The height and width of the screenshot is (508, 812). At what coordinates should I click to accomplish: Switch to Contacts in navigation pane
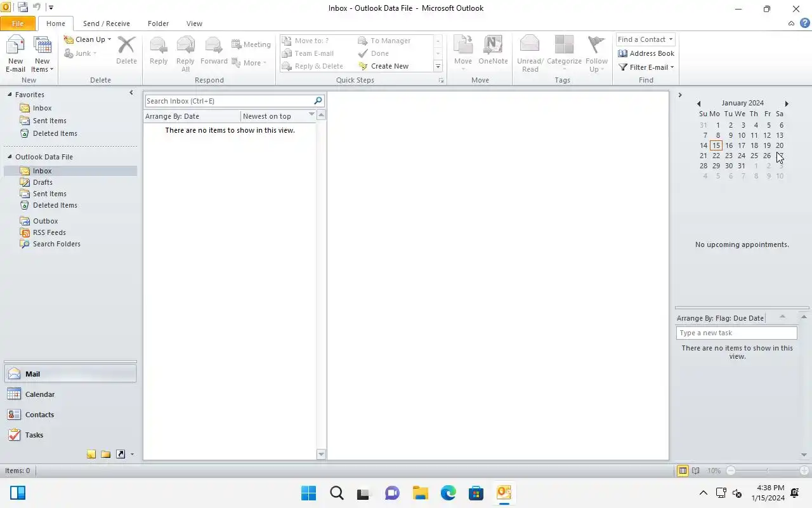click(70, 415)
